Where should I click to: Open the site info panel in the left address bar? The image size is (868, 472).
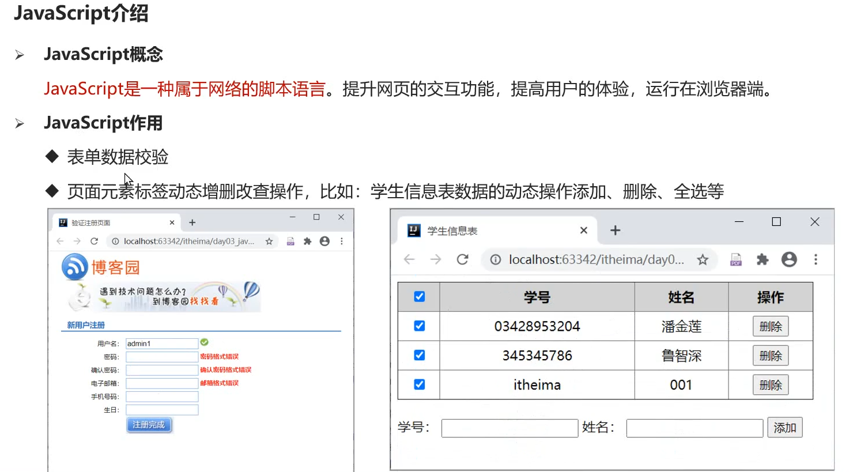(x=116, y=241)
